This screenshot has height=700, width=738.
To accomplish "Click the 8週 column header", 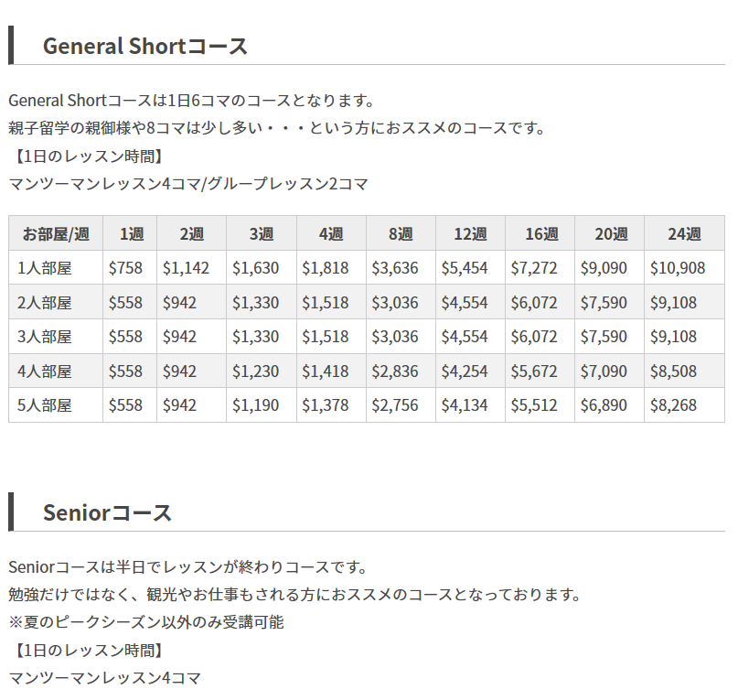I will [401, 233].
